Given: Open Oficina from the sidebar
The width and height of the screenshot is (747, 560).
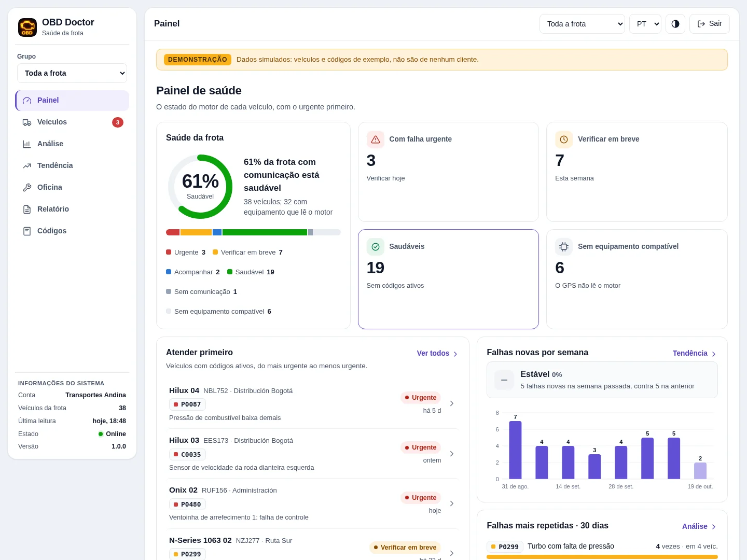Looking at the screenshot, I should tap(72, 188).
